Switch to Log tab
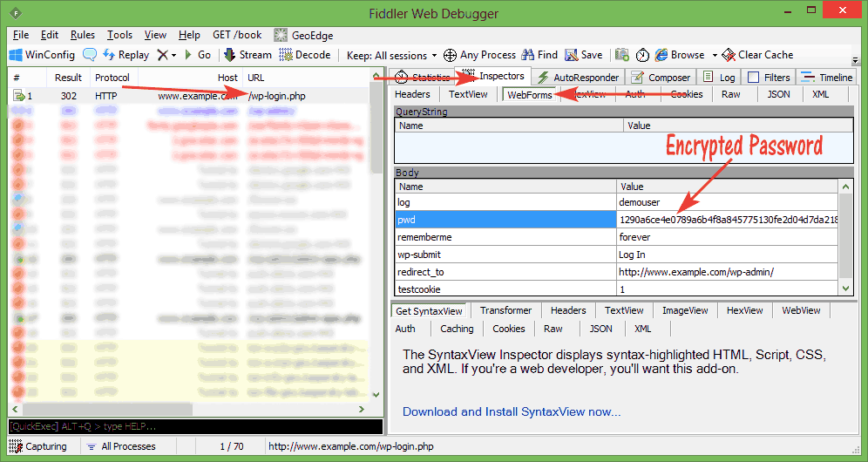Viewport: 868px width, 462px height. coord(719,77)
